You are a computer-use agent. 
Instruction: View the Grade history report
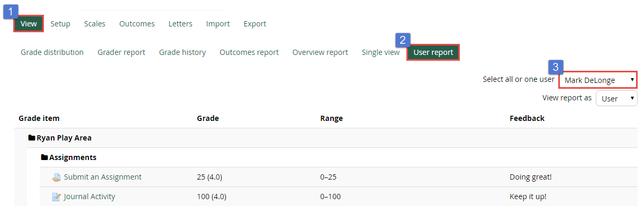pos(183,52)
